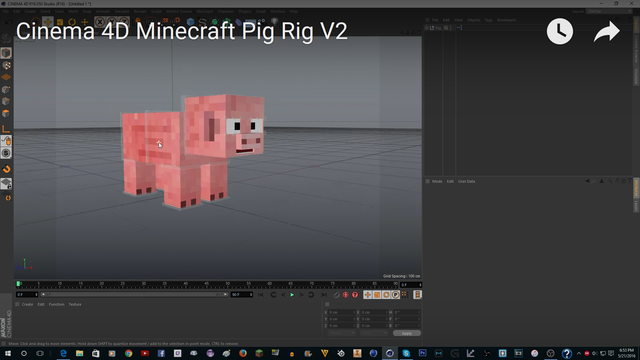Click the green playhead at frame 0
640x360 pixels.
point(18,284)
